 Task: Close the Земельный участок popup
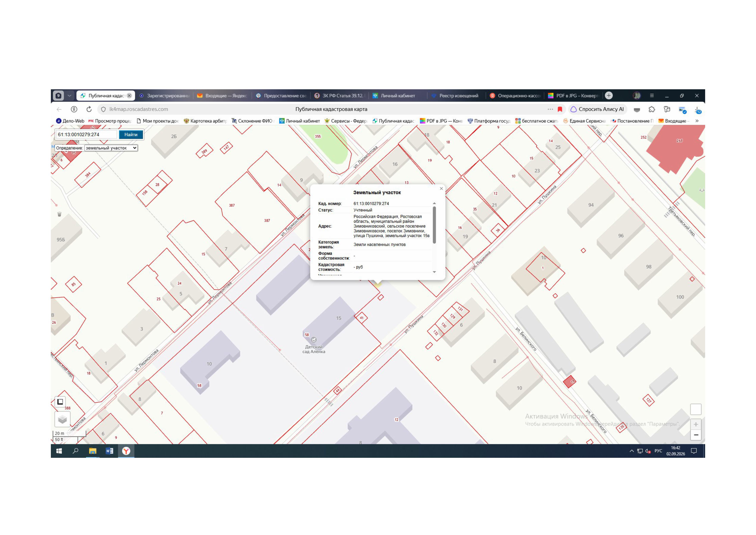point(441,188)
